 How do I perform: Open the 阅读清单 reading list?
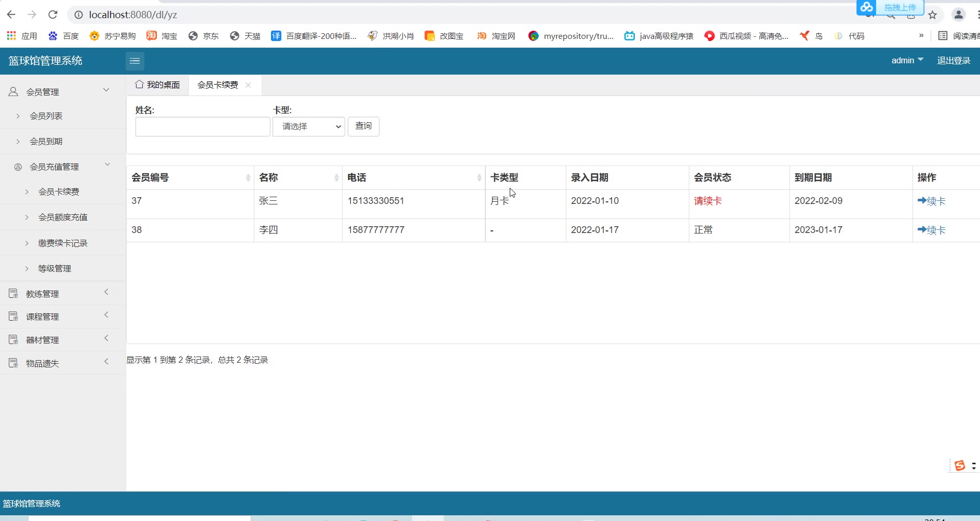point(959,36)
